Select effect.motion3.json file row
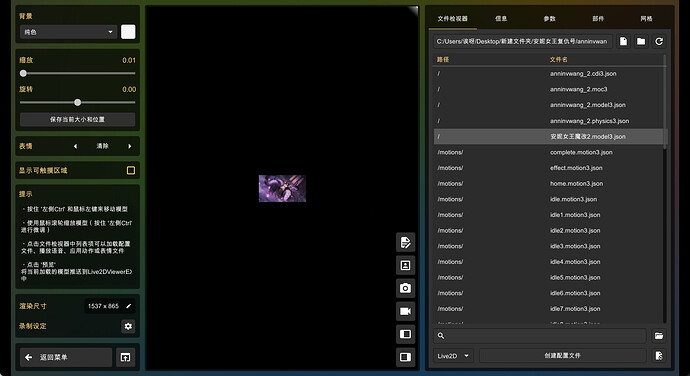 pos(550,168)
